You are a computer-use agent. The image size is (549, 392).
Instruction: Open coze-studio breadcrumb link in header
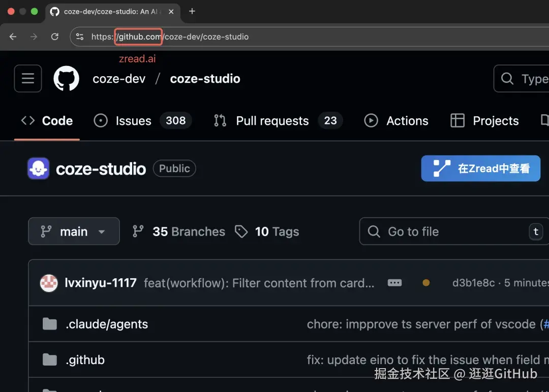click(205, 79)
